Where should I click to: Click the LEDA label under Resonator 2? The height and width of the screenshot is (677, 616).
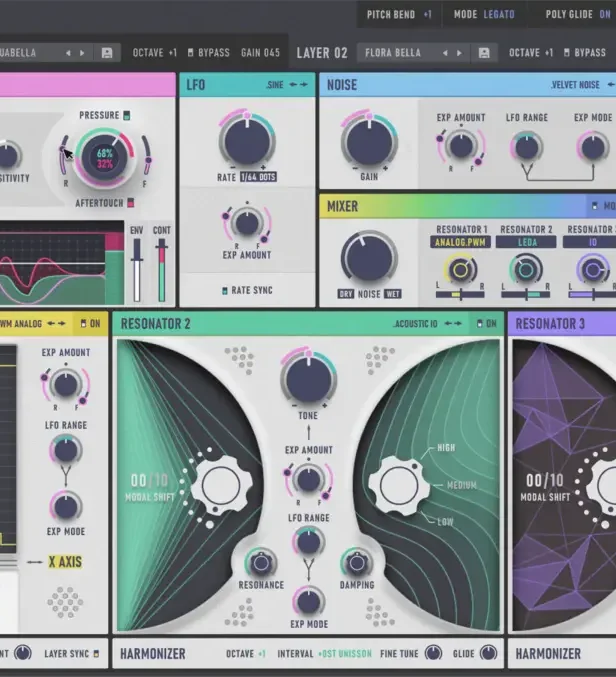526,242
